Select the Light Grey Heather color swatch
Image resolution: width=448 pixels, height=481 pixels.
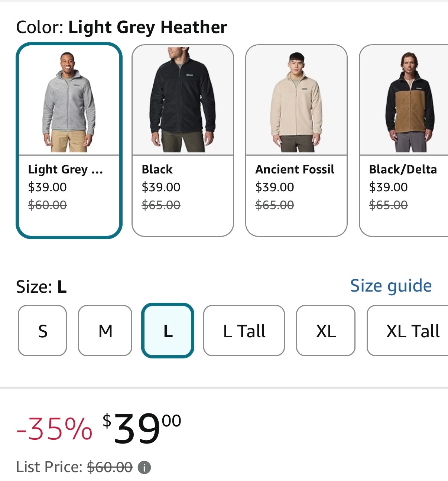69,186
